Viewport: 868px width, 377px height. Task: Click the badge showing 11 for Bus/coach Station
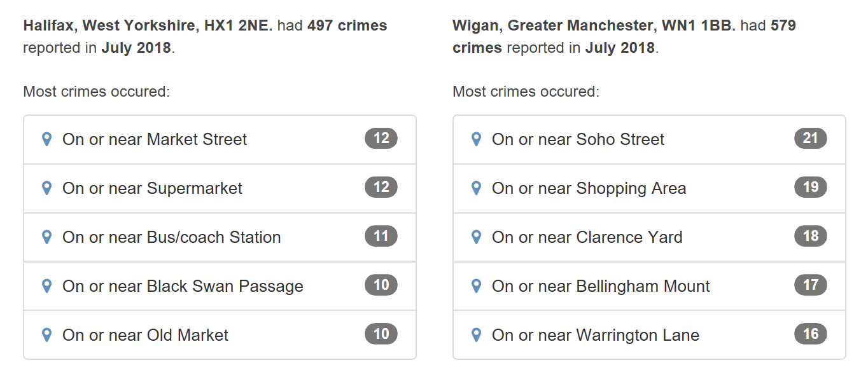click(x=381, y=236)
